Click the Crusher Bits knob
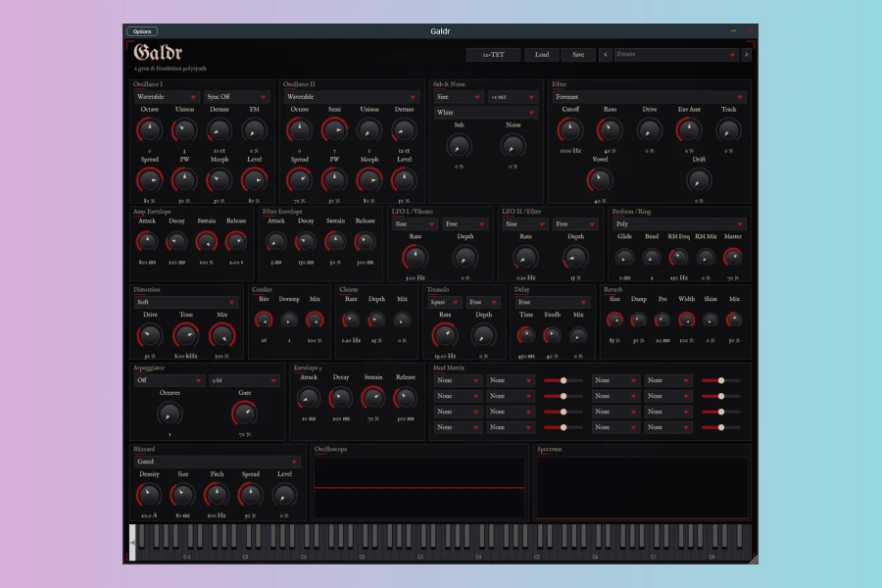Viewport: 882px width, 588px height. coord(264,320)
